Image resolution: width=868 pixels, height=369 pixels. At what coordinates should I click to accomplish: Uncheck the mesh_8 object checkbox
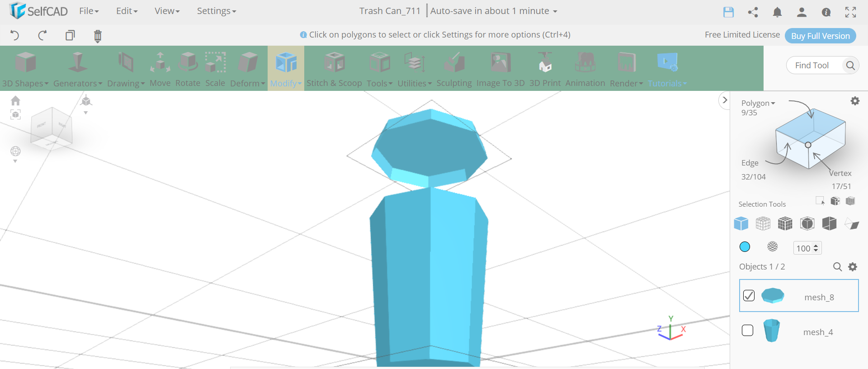tap(749, 295)
